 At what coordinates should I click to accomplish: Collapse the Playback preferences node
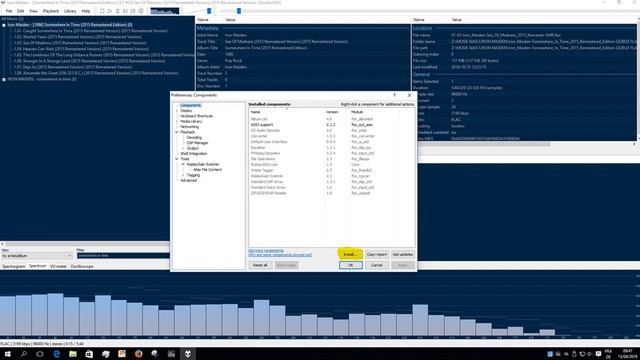(x=177, y=132)
